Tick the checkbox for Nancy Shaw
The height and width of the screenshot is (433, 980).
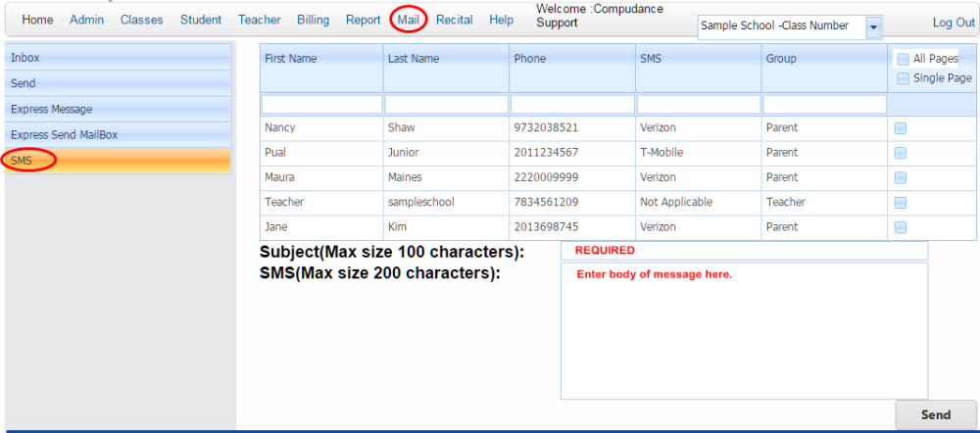901,128
